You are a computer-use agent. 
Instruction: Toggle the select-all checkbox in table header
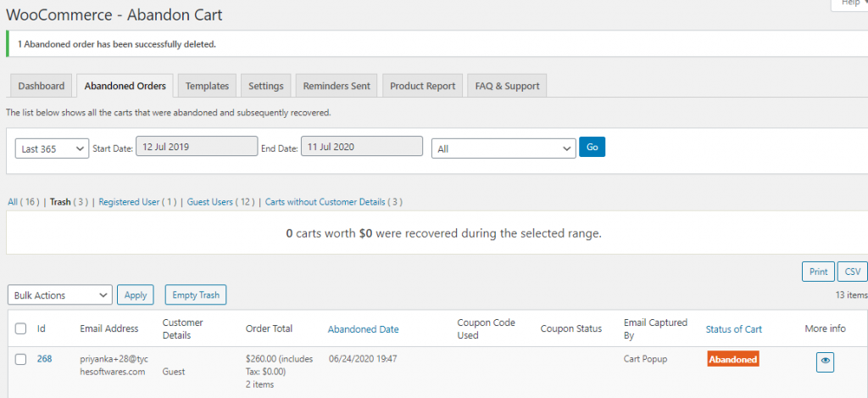pyautogui.click(x=20, y=328)
